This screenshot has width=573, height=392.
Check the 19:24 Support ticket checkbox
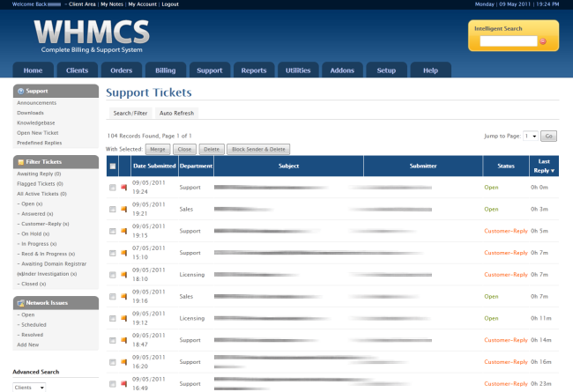(113, 188)
